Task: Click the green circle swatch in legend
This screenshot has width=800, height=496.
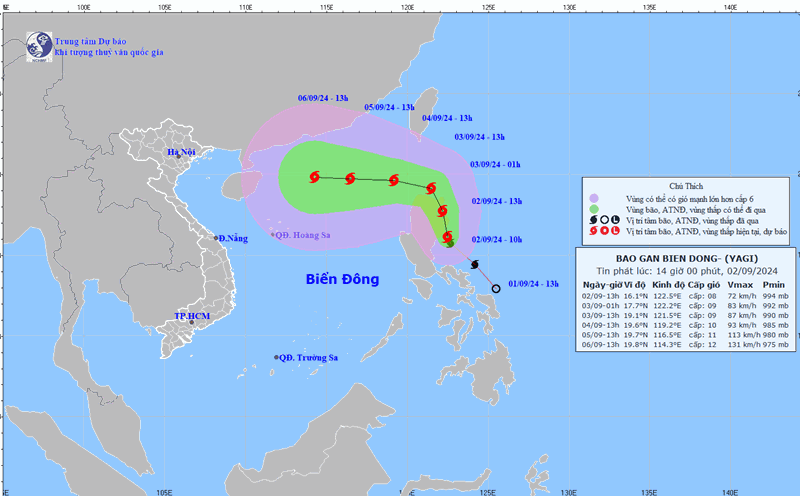Action: [592, 208]
